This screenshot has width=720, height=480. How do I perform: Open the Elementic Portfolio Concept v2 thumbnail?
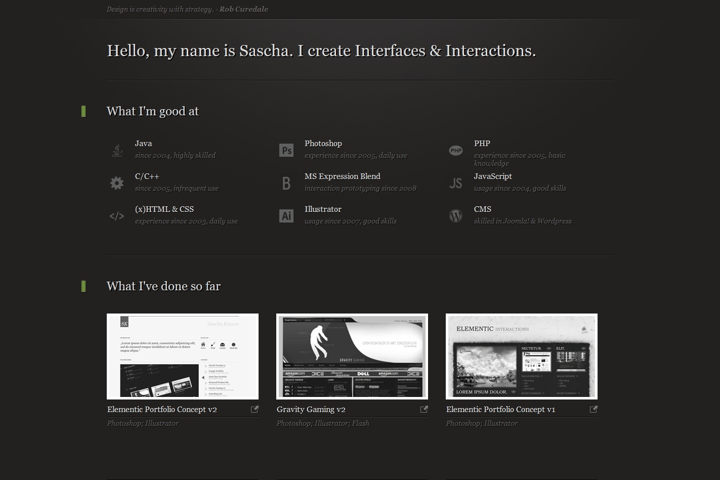[183, 356]
